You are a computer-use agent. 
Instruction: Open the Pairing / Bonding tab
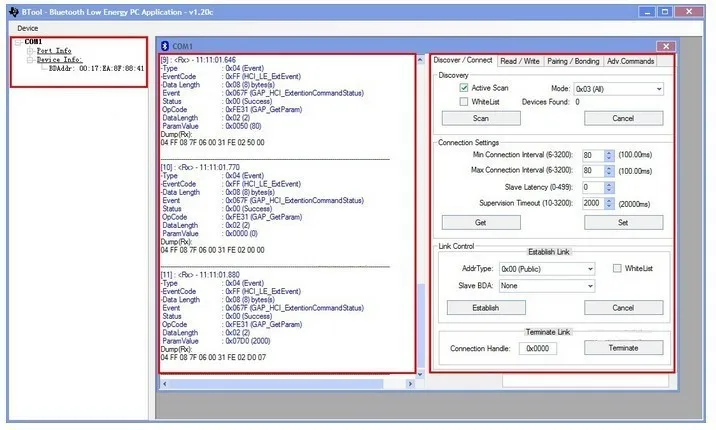[x=573, y=61]
